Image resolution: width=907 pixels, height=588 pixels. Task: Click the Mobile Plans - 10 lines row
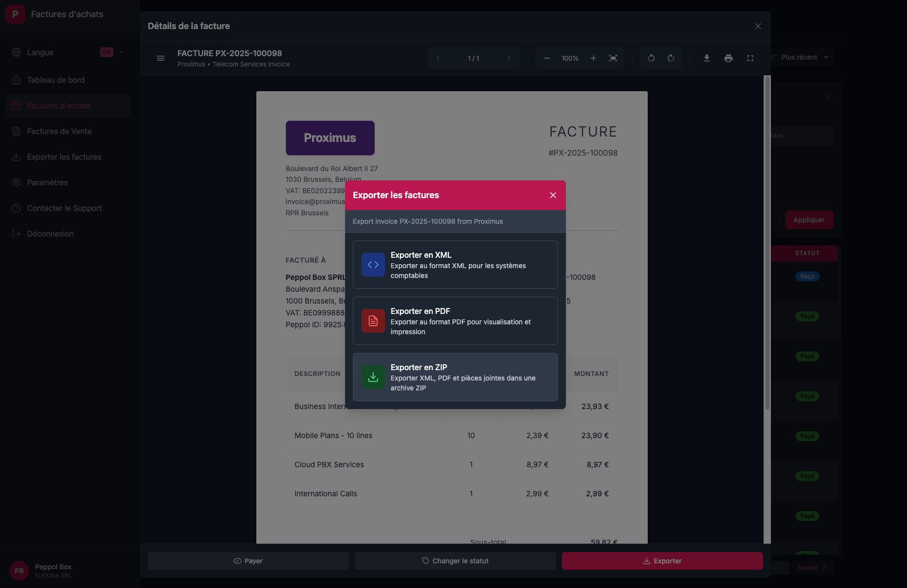(x=452, y=436)
